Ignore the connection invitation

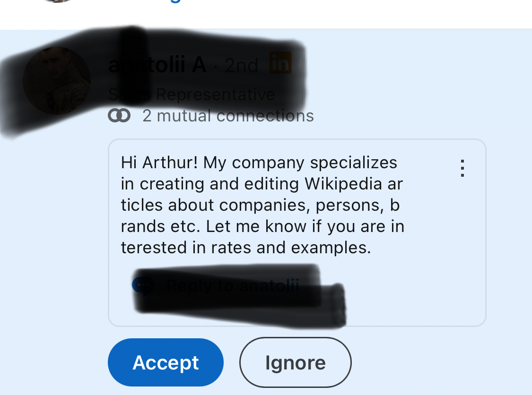click(x=295, y=362)
